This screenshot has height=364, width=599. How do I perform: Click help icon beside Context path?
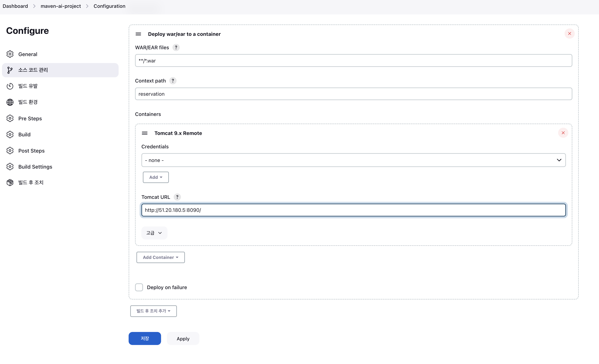tap(173, 81)
